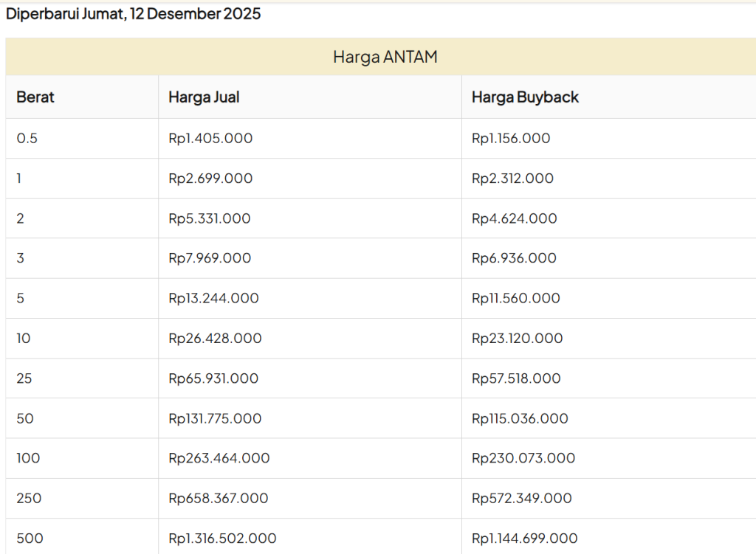756x554 pixels.
Task: Select the selling price Rp1.405.000
Action: point(210,139)
